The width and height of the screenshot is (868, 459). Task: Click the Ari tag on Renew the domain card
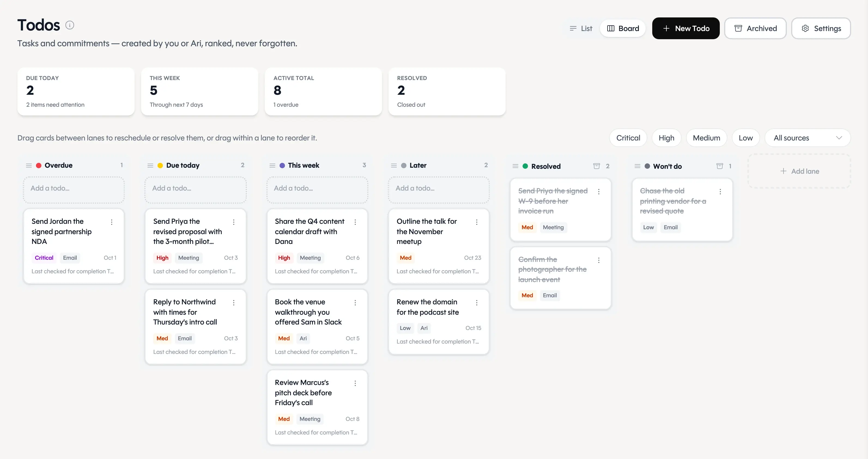click(x=424, y=328)
